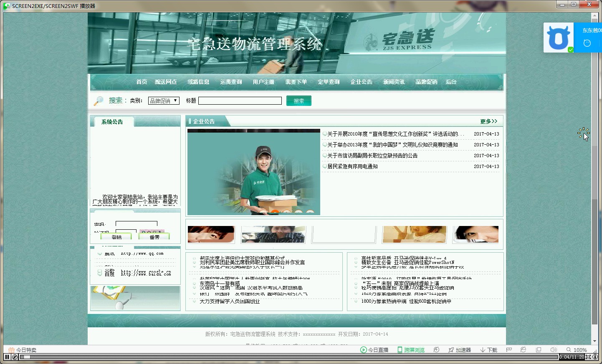Viewport: 602px width, 364px height.
Task: Click the 登陆 login button
Action: [x=116, y=236]
